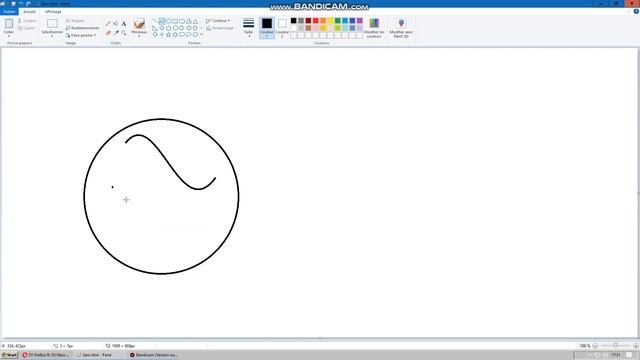Select the four-point star shape
The width and height of the screenshot is (640, 360).
pyautogui.click(x=162, y=35)
